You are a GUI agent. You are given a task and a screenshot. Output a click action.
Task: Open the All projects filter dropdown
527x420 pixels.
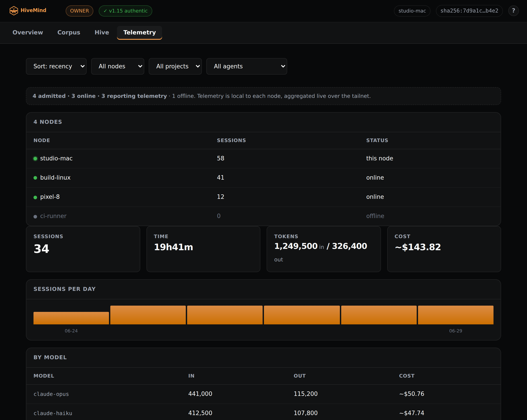(175, 66)
